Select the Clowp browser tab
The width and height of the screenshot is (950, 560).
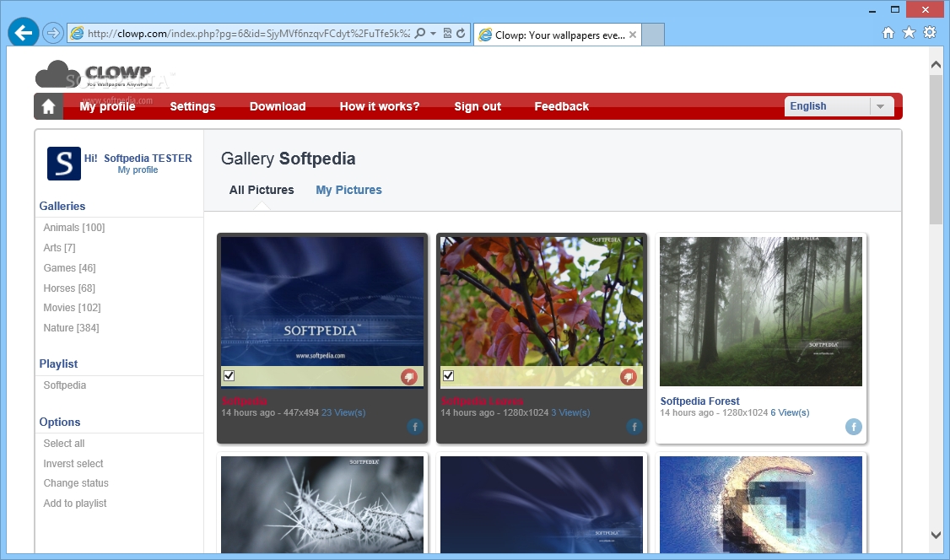click(558, 35)
